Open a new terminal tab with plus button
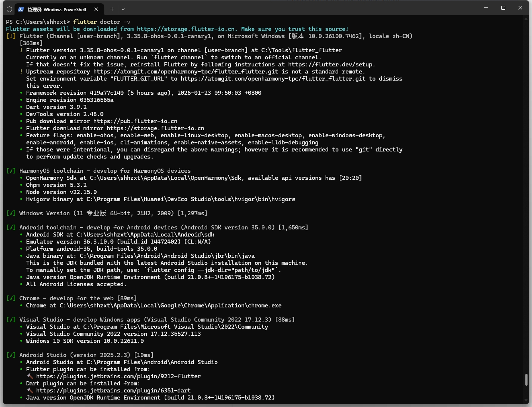 [112, 9]
